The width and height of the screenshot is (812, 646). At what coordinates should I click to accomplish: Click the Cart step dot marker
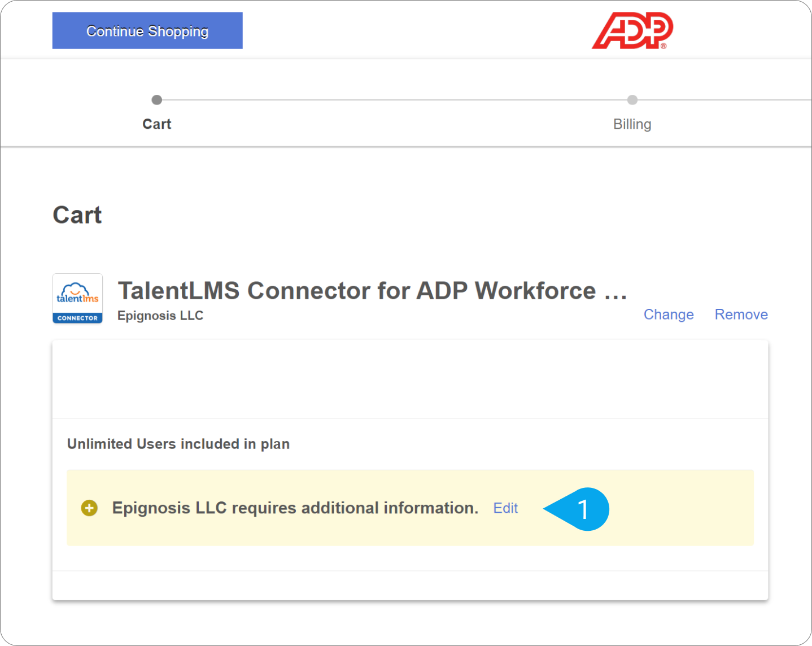coord(157,100)
